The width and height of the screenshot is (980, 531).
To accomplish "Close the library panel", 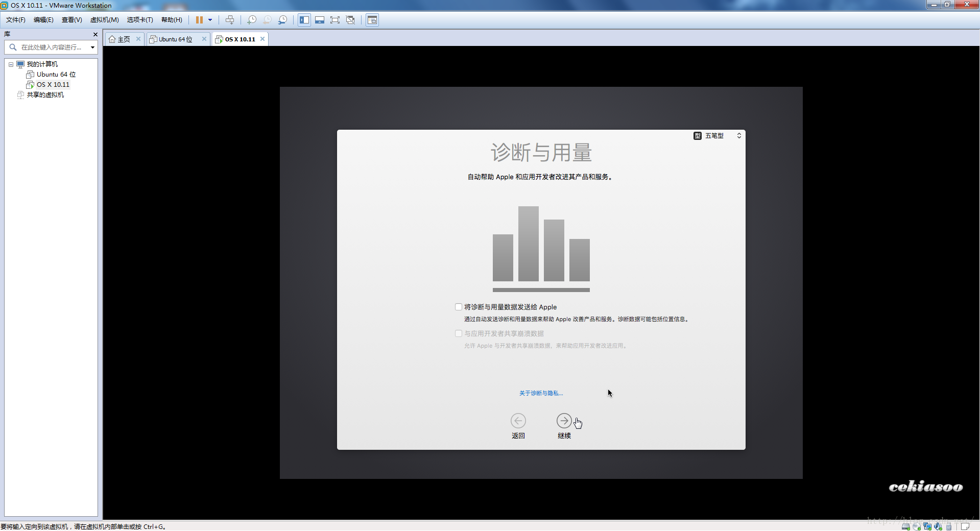I will click(95, 34).
